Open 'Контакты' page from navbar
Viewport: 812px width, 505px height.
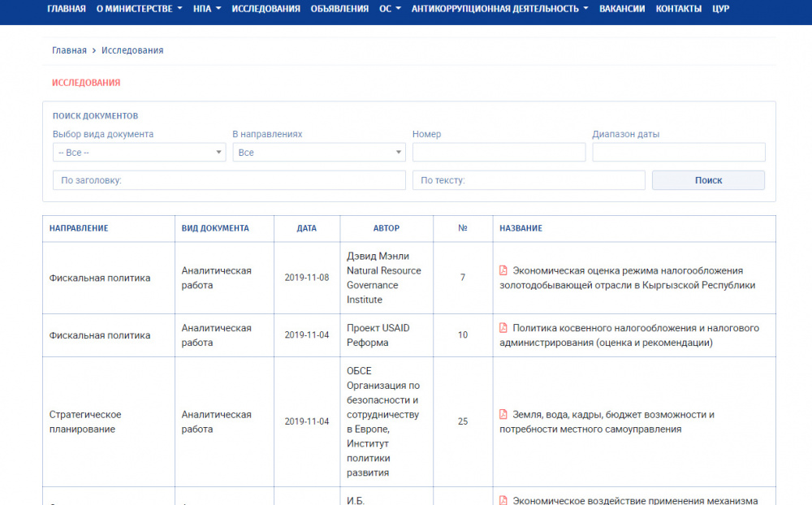pyautogui.click(x=678, y=9)
